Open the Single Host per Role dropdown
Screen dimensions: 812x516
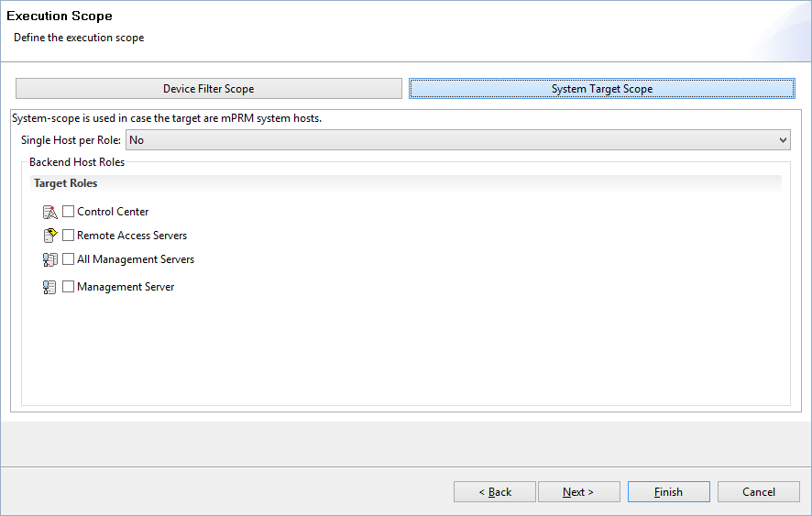[x=458, y=140]
